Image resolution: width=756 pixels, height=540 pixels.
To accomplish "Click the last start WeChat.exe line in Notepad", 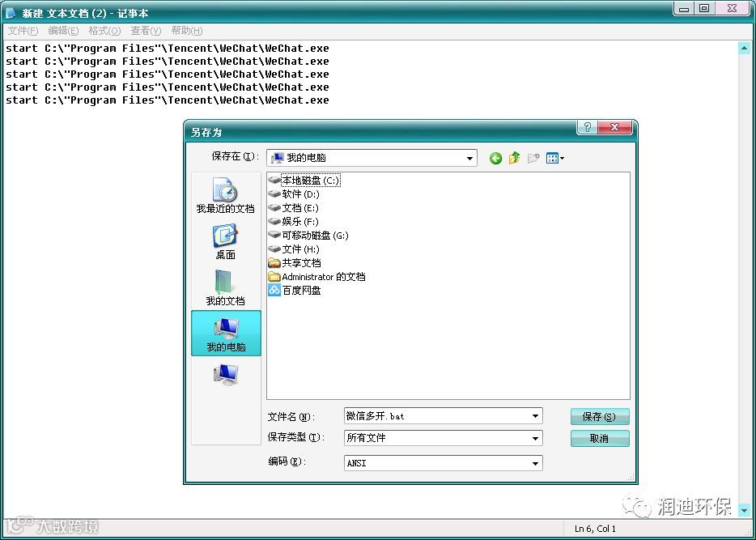I will coord(168,100).
